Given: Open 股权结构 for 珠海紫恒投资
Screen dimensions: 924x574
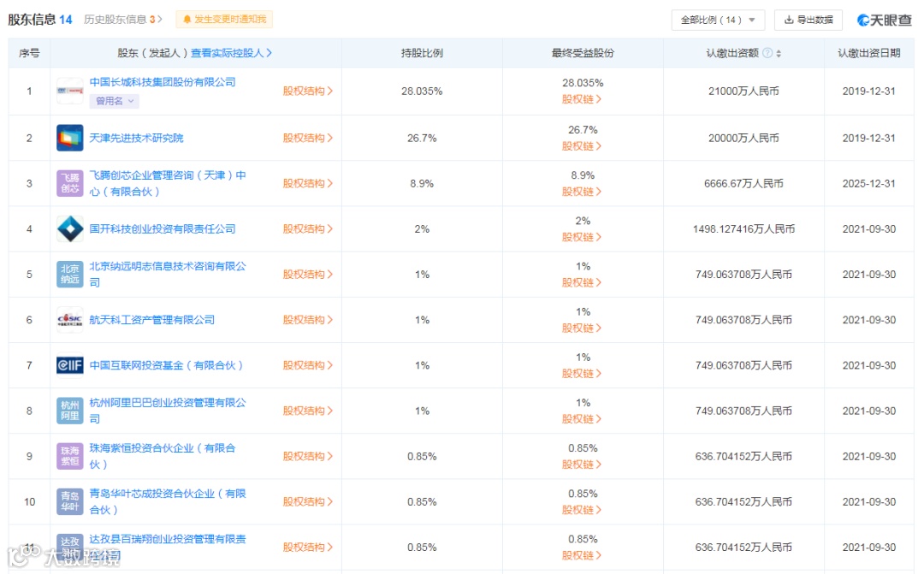Looking at the screenshot, I should coord(308,456).
